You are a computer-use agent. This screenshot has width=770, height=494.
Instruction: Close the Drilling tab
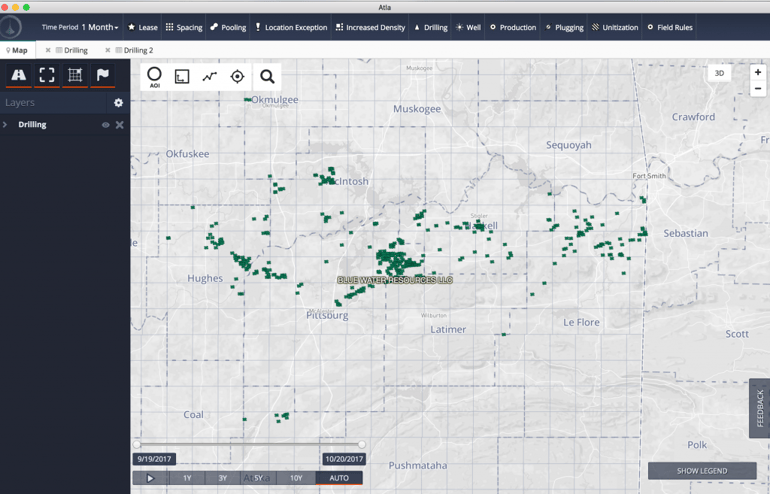point(48,50)
